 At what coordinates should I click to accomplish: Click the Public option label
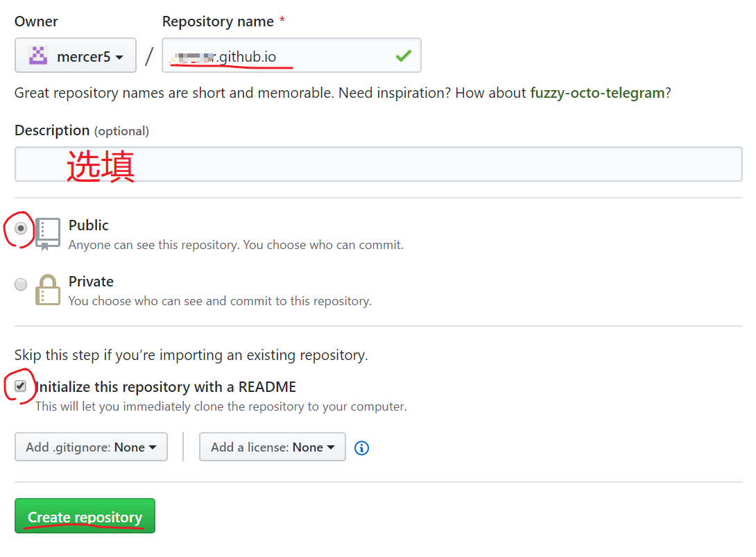(x=89, y=225)
